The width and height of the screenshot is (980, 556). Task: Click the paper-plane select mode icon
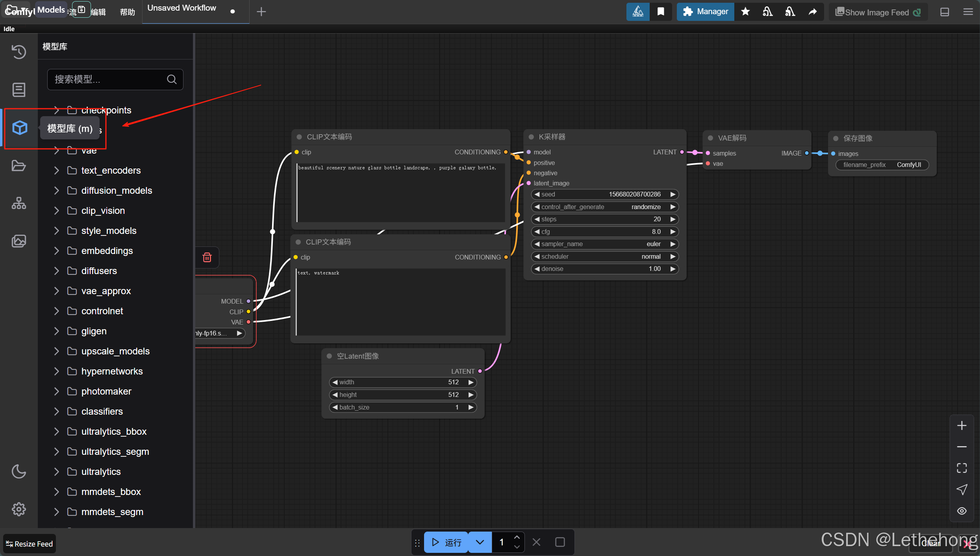coord(962,489)
